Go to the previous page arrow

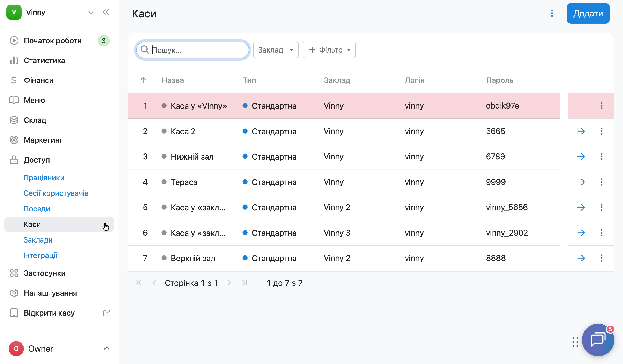click(x=154, y=283)
